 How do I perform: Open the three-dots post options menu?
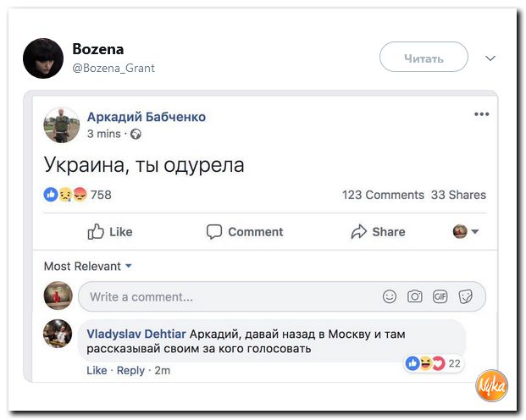click(481, 114)
